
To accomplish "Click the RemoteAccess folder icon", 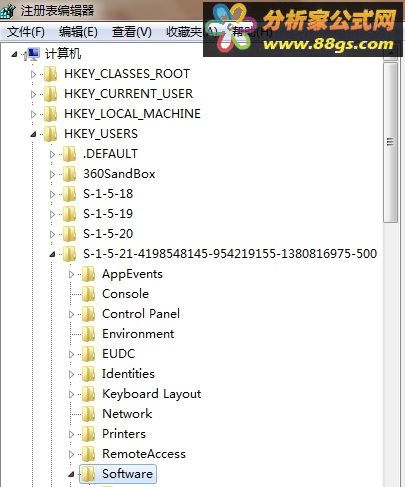I will coord(89,454).
